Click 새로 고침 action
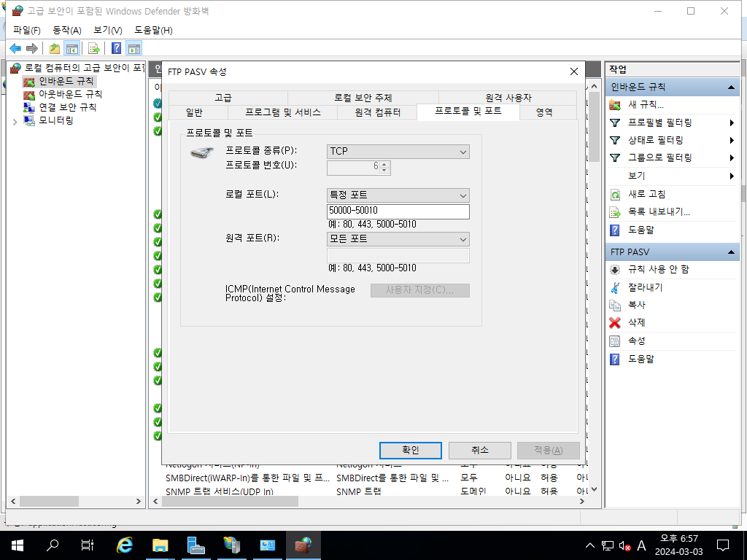Screen dimensions: 747x560 point(646,194)
